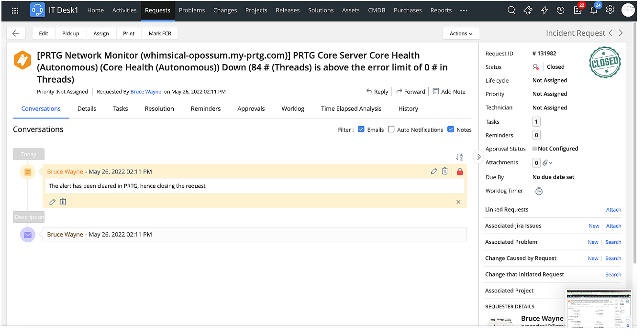The width and height of the screenshot is (644, 334).
Task: Edit note using pencil in note header
Action: [x=434, y=171]
